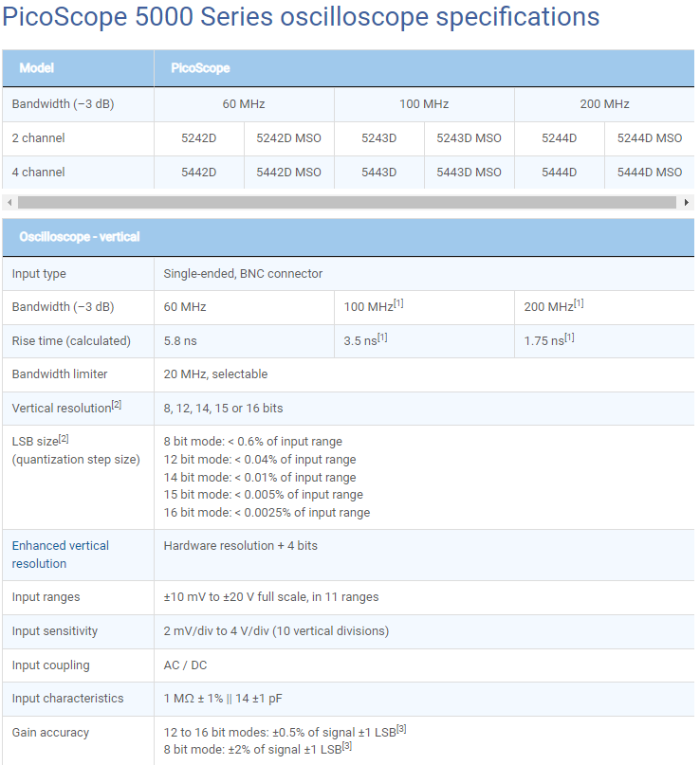Click the AC / DC value
The width and height of the screenshot is (700, 765).
pos(185,665)
